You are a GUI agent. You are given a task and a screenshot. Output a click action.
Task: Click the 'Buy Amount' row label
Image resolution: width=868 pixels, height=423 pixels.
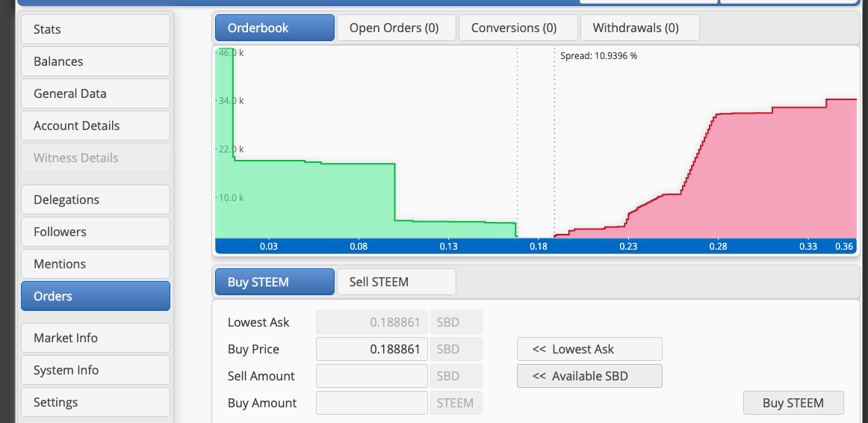coord(262,403)
